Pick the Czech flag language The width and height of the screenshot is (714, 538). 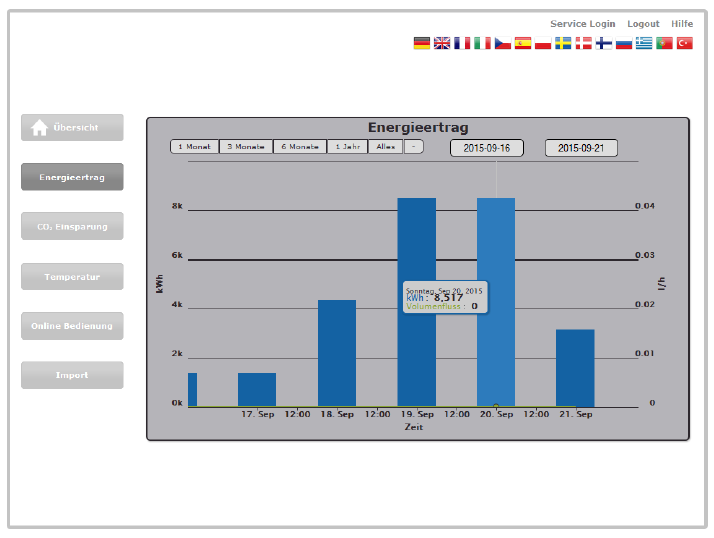pyautogui.click(x=503, y=43)
